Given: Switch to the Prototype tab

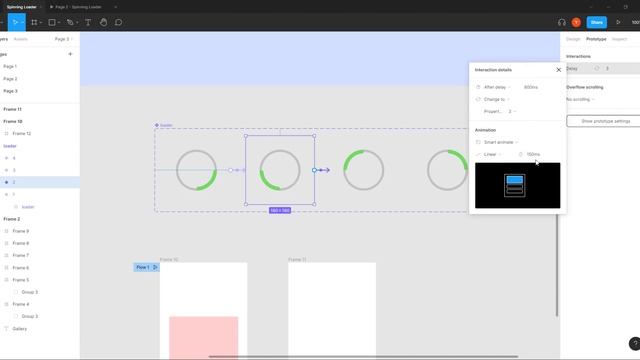Looking at the screenshot, I should [x=596, y=39].
